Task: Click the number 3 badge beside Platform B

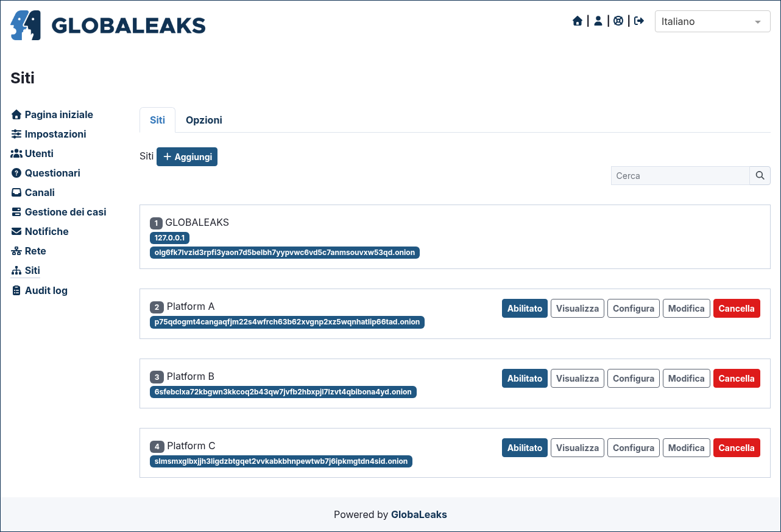Action: 157,377
